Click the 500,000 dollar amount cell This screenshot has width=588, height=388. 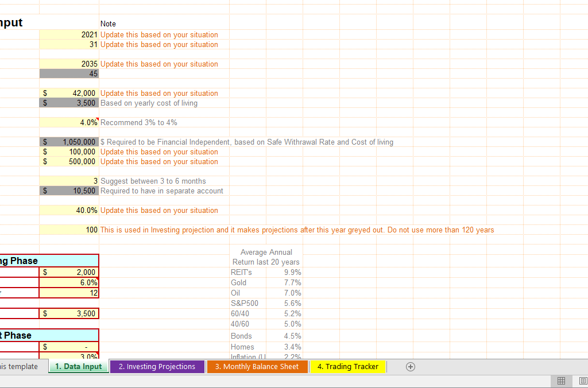coord(69,161)
